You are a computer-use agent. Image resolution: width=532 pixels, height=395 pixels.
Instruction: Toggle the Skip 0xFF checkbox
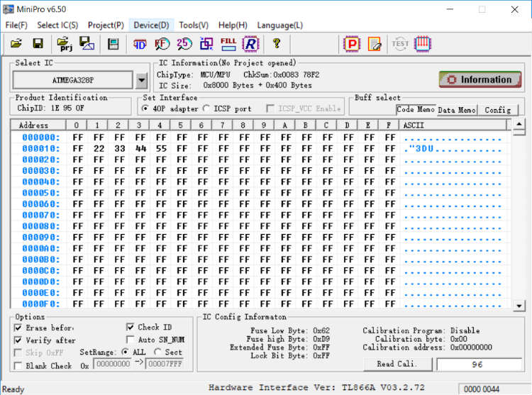18,352
